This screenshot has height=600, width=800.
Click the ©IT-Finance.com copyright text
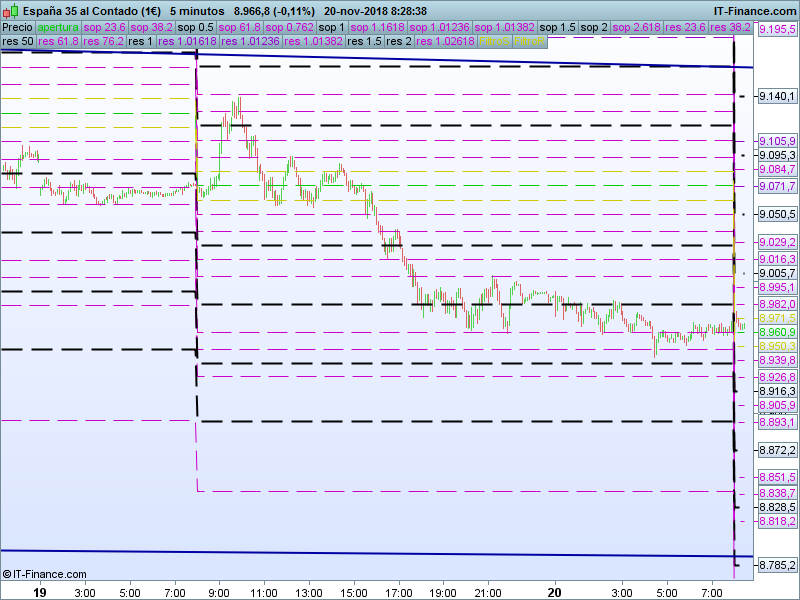pyautogui.click(x=44, y=575)
